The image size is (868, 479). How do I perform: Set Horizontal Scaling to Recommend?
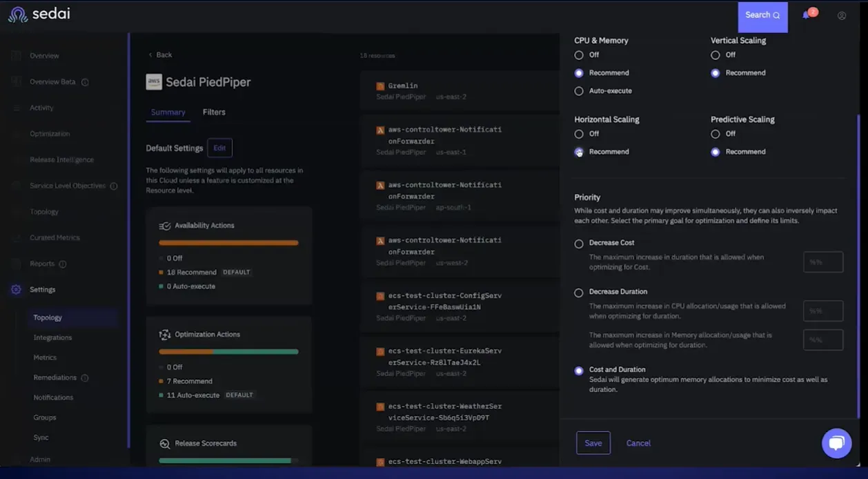[579, 152]
